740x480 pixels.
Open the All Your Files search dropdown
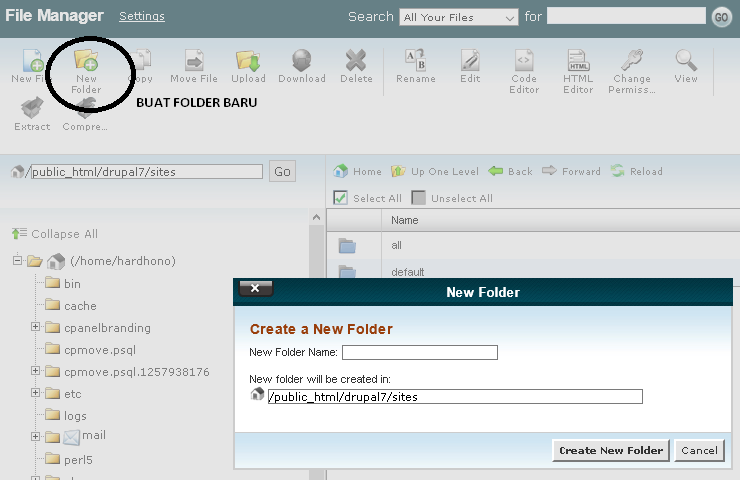(458, 17)
